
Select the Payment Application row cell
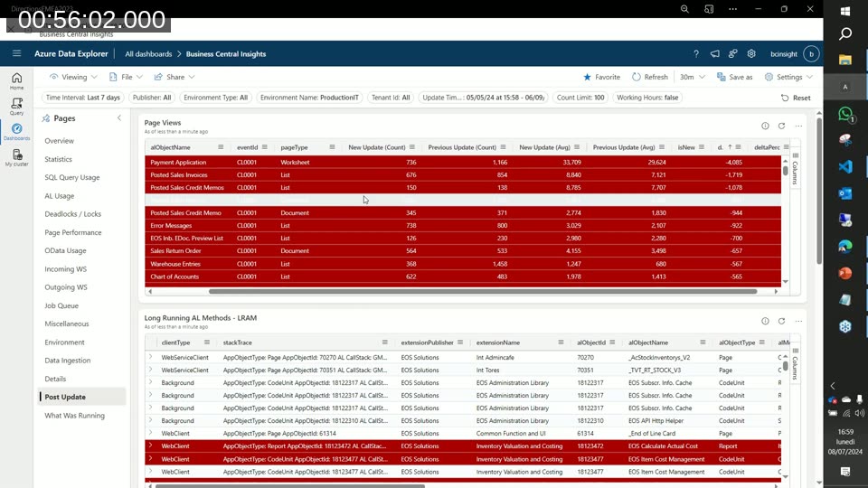click(x=178, y=162)
